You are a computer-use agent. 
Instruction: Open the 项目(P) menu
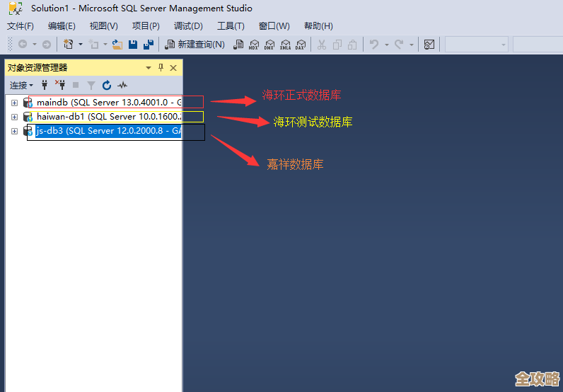[146, 26]
